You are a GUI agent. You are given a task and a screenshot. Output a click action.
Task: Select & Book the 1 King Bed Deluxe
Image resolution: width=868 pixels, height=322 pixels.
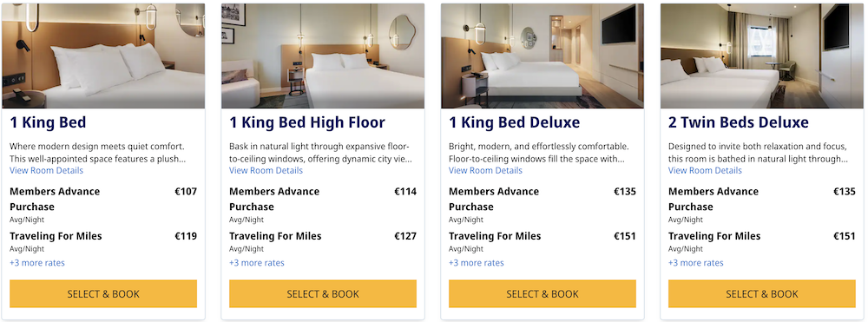(x=542, y=293)
